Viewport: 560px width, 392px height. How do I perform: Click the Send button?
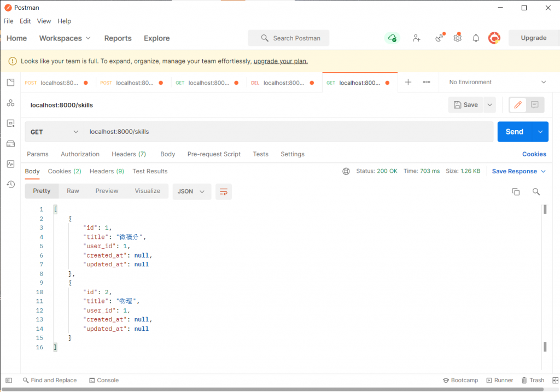(514, 132)
